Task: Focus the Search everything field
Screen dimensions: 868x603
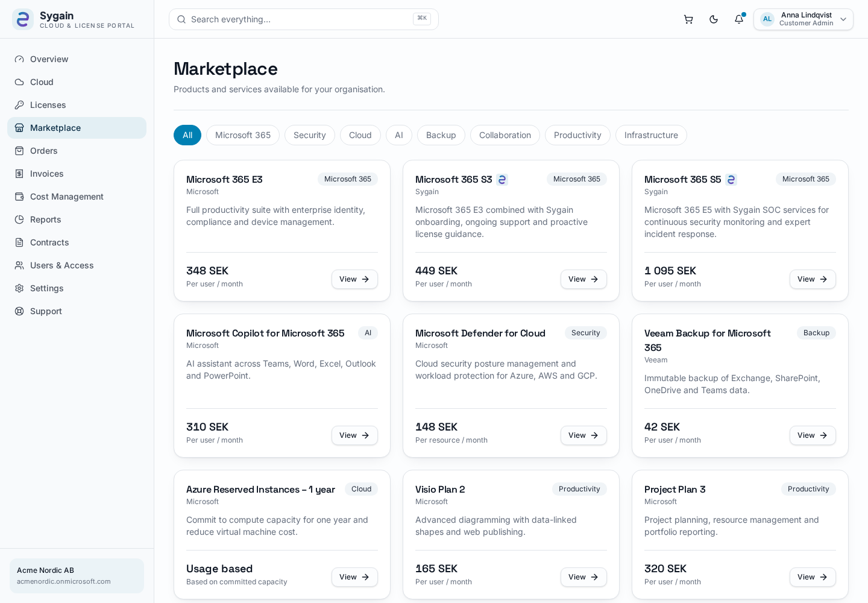Action: coord(304,19)
